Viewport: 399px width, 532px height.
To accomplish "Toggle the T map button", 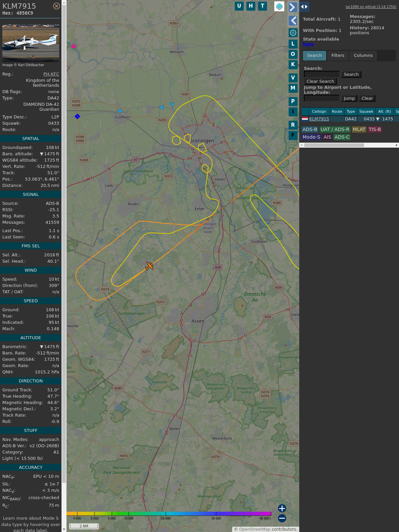I will coord(263,6).
